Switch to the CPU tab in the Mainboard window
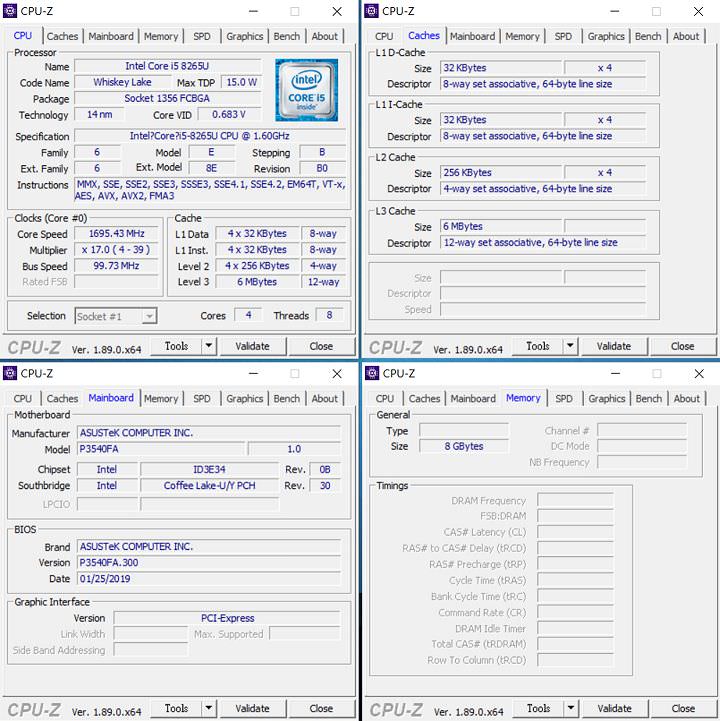 [23, 399]
